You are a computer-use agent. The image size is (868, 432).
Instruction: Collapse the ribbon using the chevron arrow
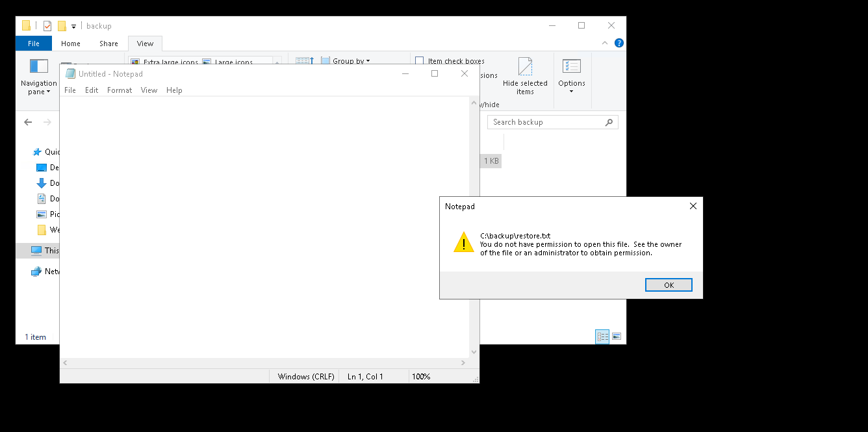[605, 44]
